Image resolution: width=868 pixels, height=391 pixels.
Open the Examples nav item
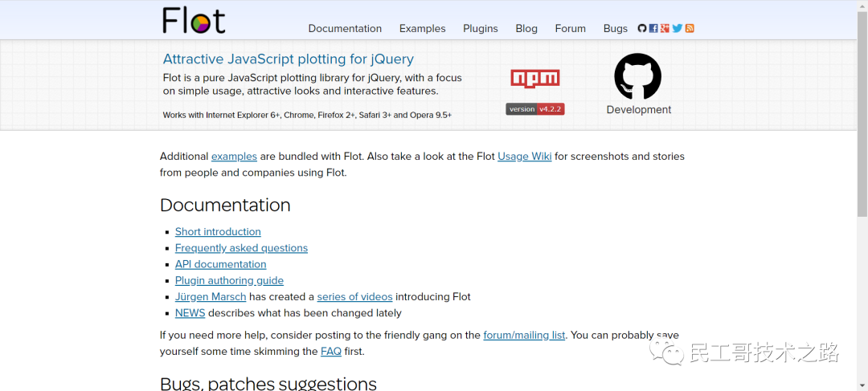click(x=423, y=28)
